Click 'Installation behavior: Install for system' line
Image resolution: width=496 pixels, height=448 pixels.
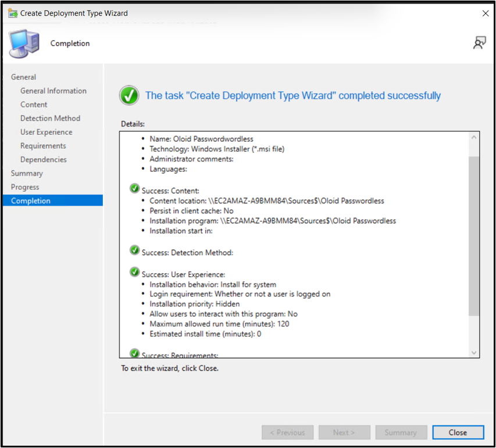213,285
